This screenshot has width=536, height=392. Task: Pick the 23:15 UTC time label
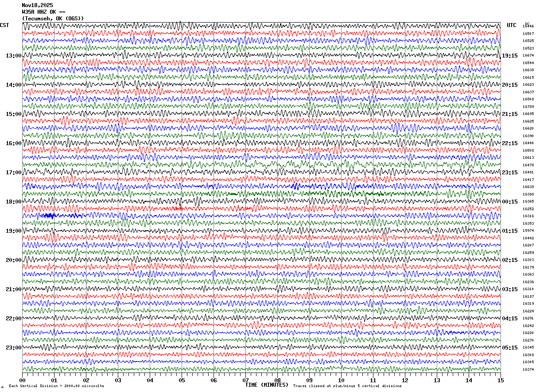point(510,173)
